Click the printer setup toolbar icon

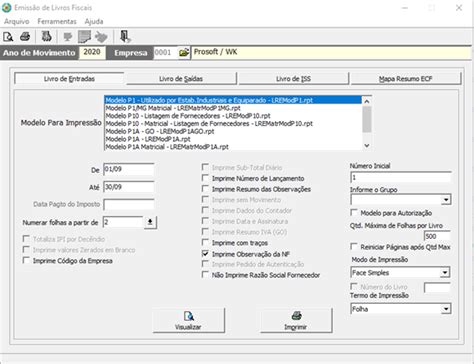click(x=46, y=36)
